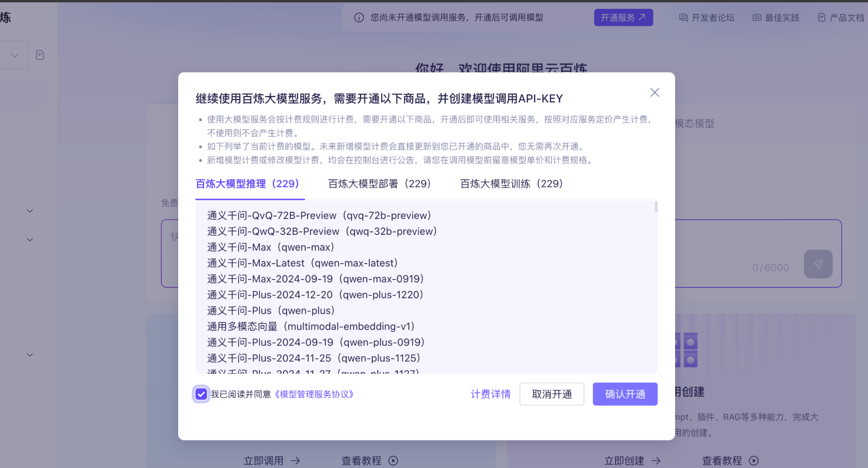Click the info icon in notification banner

coord(359,18)
